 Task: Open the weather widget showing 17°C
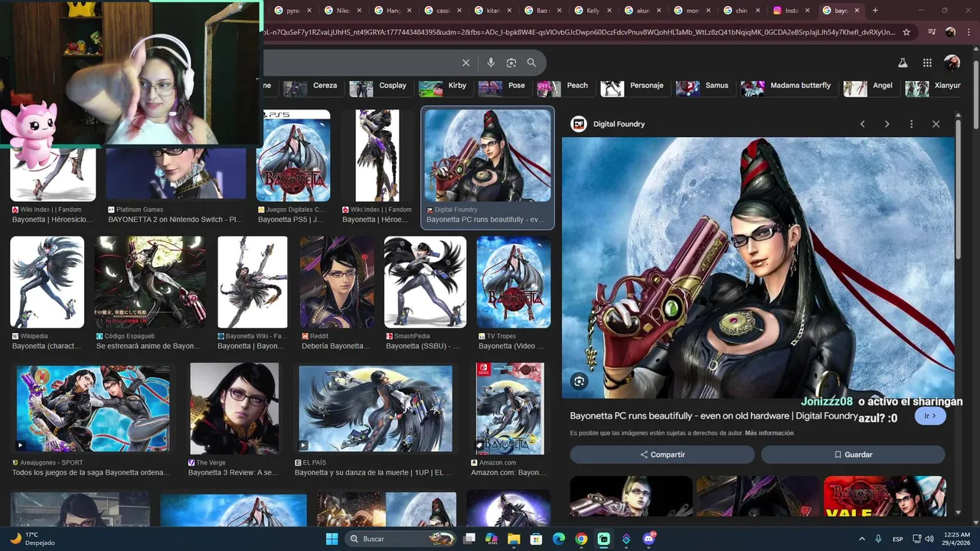click(x=32, y=539)
